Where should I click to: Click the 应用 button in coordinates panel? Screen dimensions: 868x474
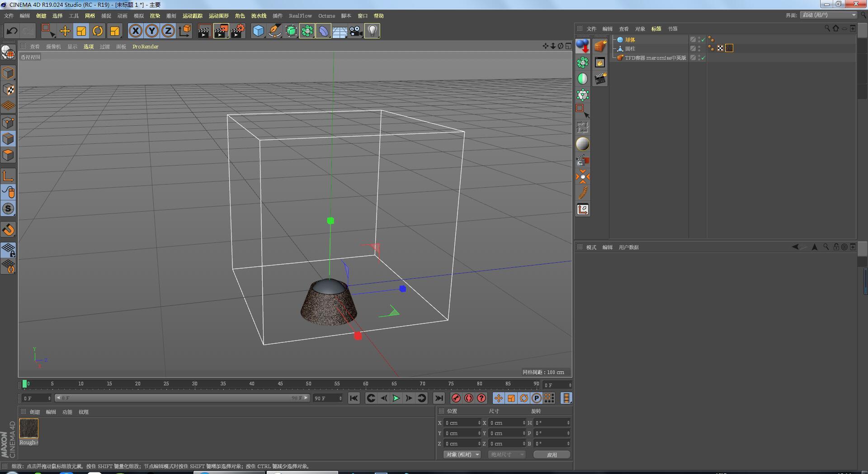(552, 455)
